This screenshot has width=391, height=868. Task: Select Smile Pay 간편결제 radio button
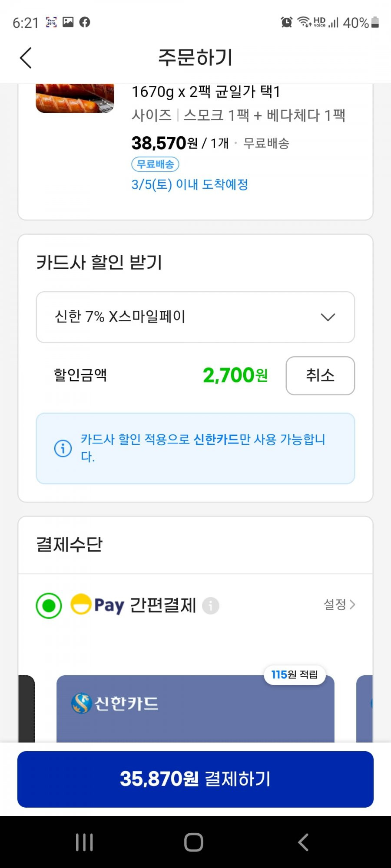[49, 605]
